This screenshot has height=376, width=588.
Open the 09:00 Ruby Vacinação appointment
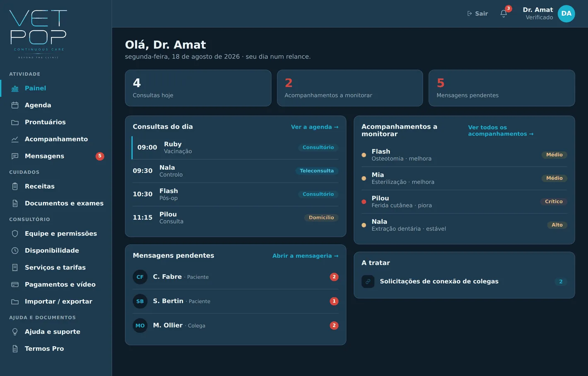tap(235, 148)
